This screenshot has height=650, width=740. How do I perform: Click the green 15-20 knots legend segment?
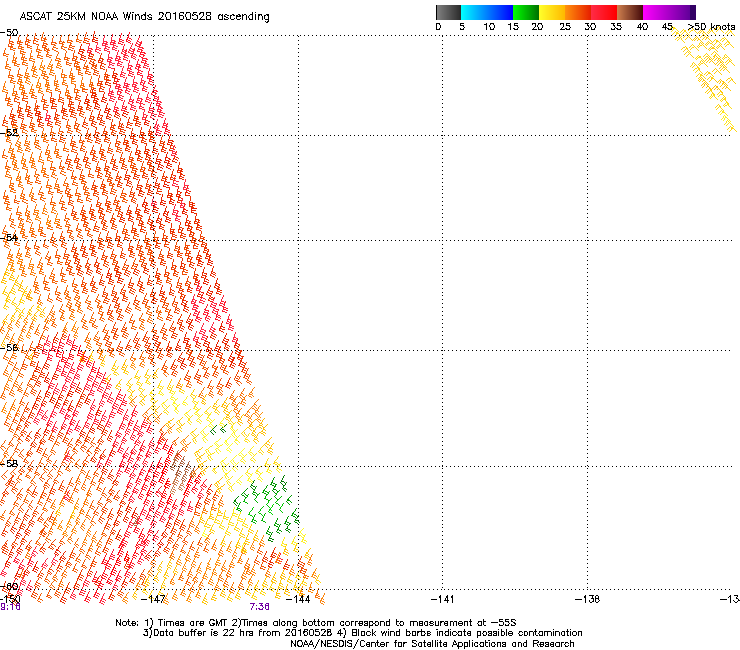[x=526, y=12]
